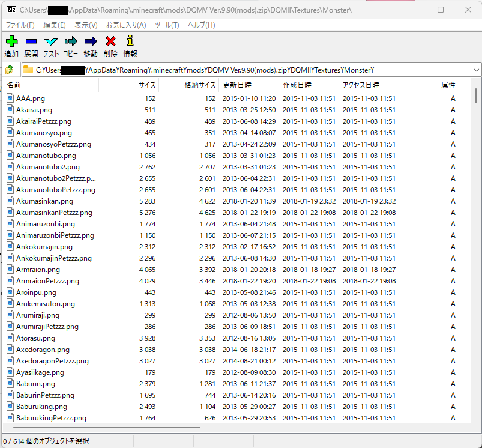Click the 移動 (Move) arrow icon

pos(91,41)
